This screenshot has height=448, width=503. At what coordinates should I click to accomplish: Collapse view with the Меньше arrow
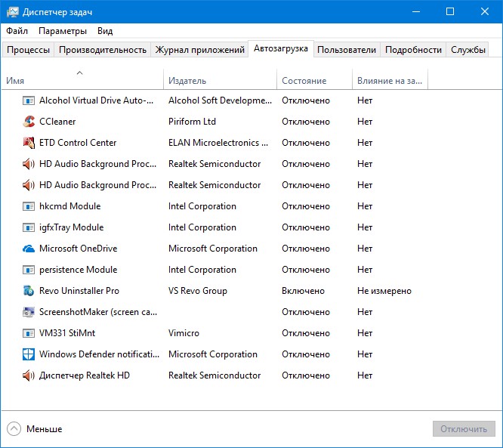14,429
